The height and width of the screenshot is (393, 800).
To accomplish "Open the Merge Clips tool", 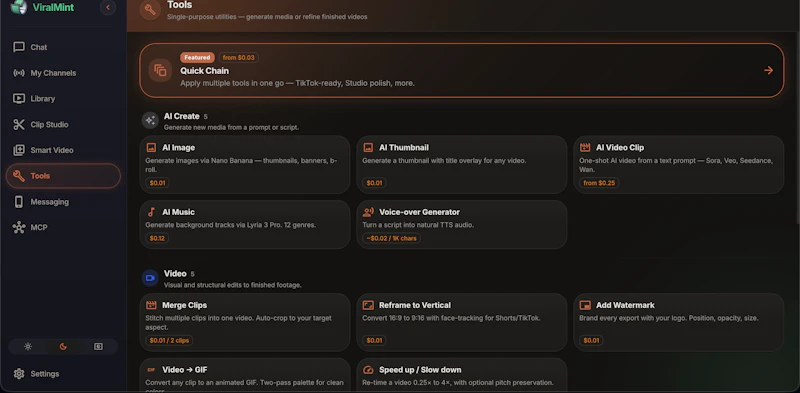I will [x=245, y=322].
